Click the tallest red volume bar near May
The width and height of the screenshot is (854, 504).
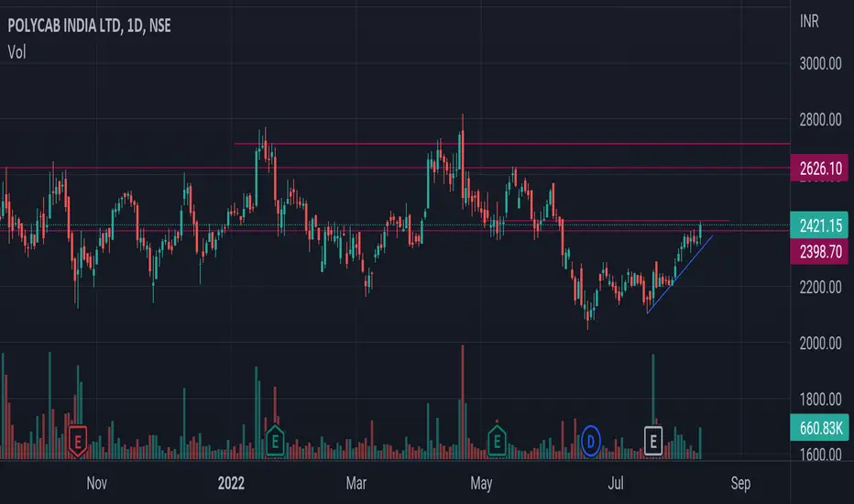click(x=463, y=402)
